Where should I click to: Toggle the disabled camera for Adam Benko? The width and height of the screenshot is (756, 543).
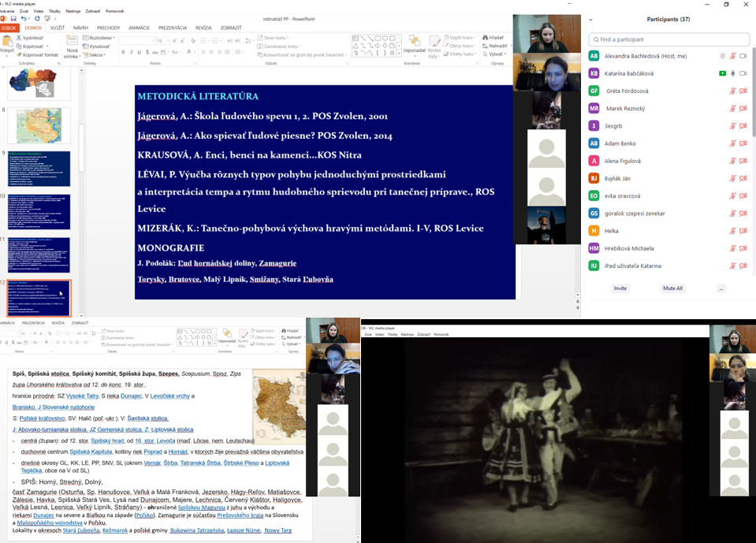click(x=743, y=143)
